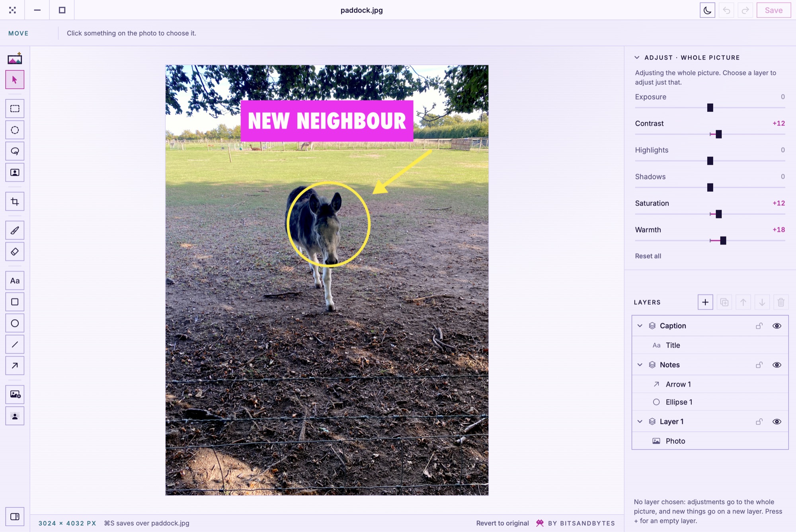Select the Ellipse shape tool
The image size is (796, 532).
(x=15, y=323)
